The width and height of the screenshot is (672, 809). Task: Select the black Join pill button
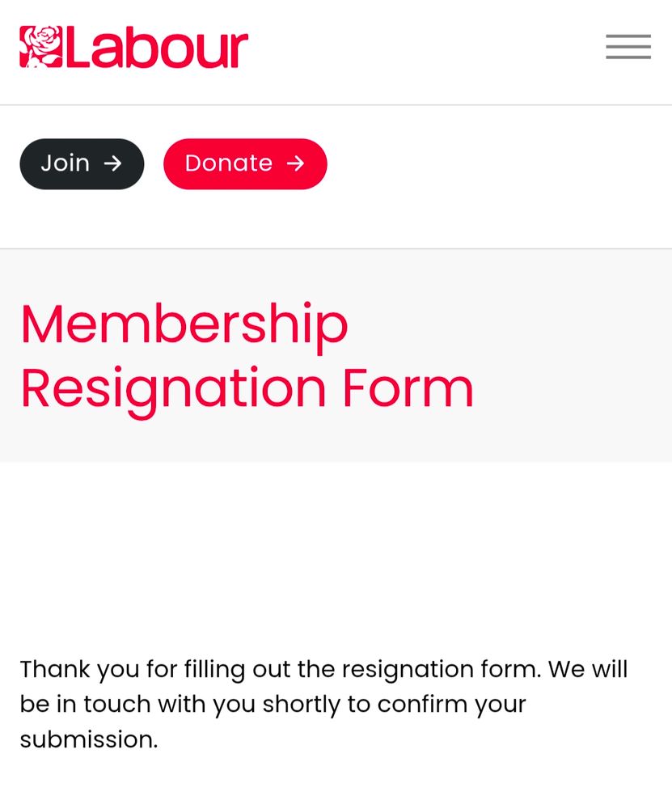coord(81,163)
